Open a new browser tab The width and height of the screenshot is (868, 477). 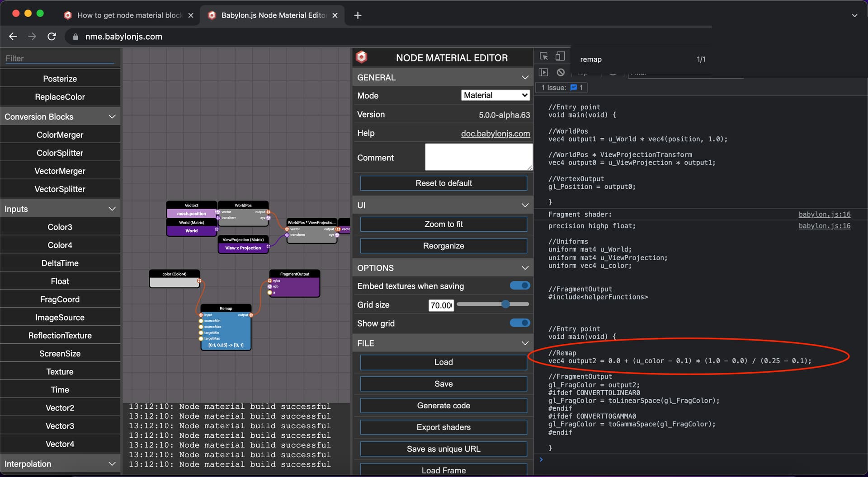(x=358, y=15)
